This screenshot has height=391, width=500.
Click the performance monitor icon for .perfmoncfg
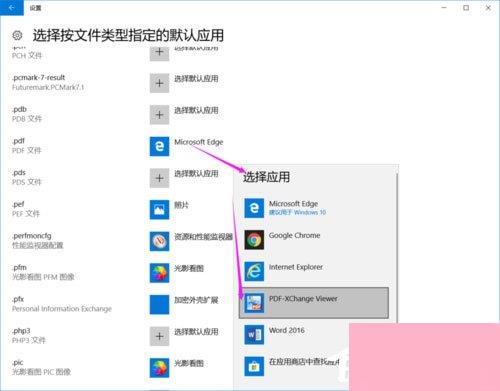coord(159,241)
